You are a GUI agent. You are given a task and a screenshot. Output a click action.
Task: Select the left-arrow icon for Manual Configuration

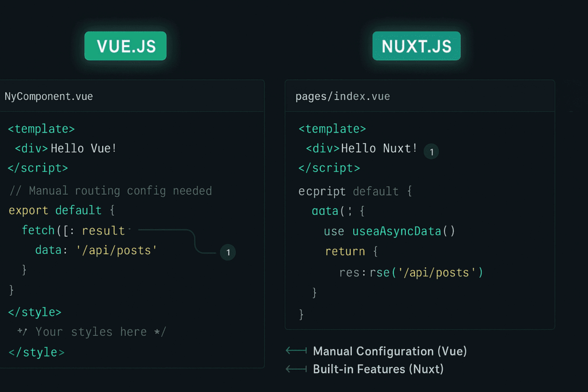(295, 350)
